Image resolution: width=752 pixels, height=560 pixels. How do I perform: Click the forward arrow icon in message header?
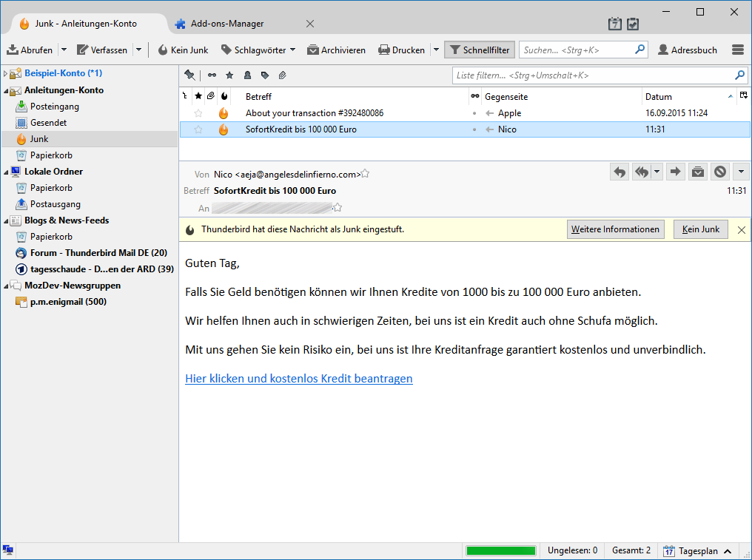tap(675, 172)
